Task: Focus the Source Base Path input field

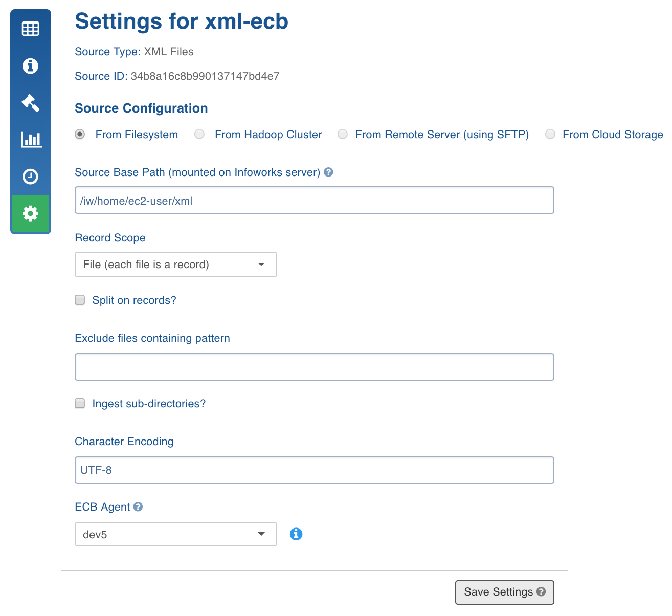Action: (x=315, y=200)
